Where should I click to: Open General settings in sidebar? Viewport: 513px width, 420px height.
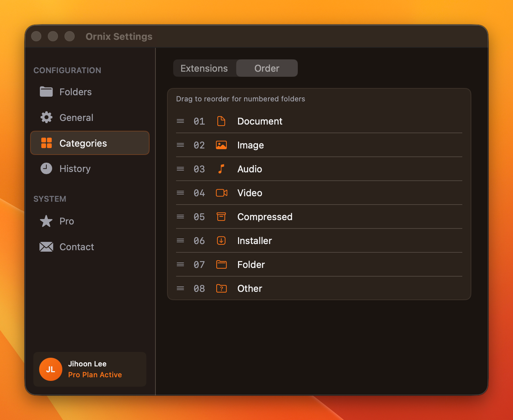[x=76, y=118]
